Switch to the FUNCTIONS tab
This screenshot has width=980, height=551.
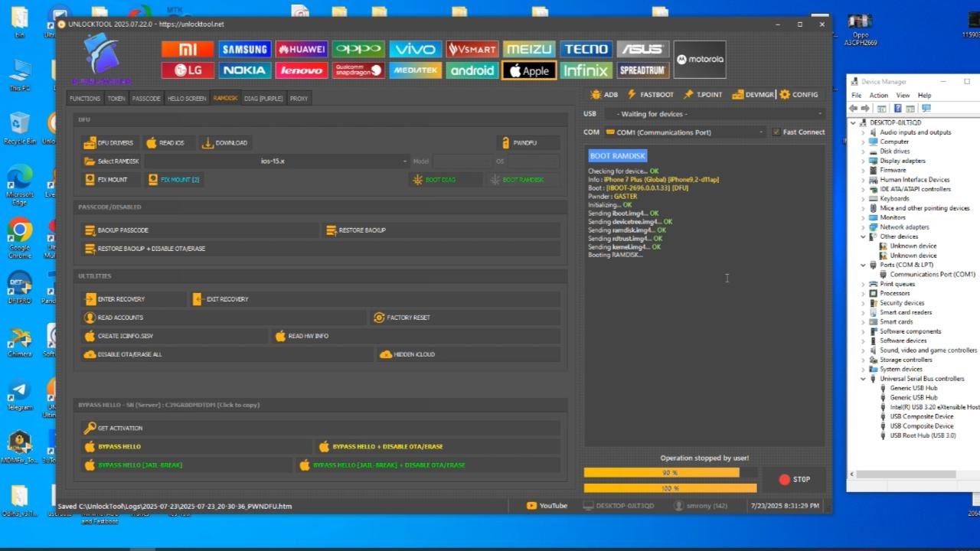coord(85,99)
